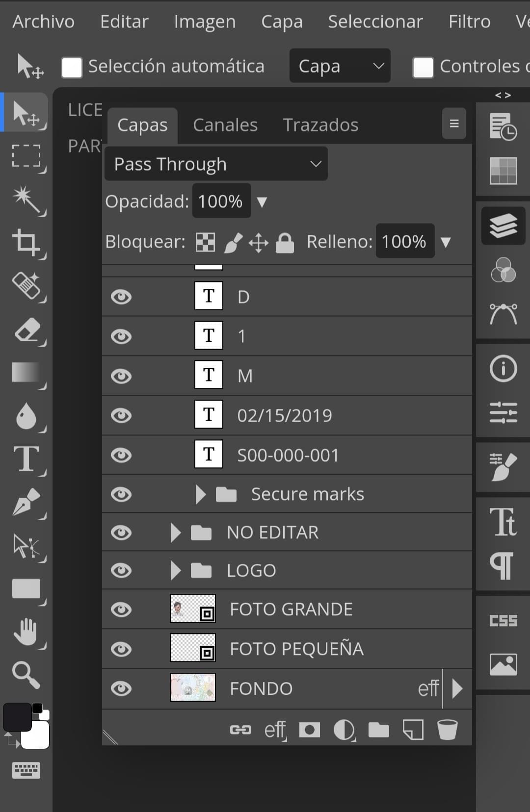The width and height of the screenshot is (530, 812).
Task: Open the Filtro menu
Action: click(x=470, y=22)
